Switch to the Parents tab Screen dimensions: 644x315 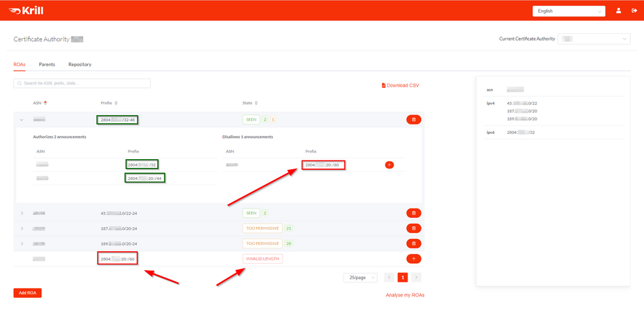47,65
